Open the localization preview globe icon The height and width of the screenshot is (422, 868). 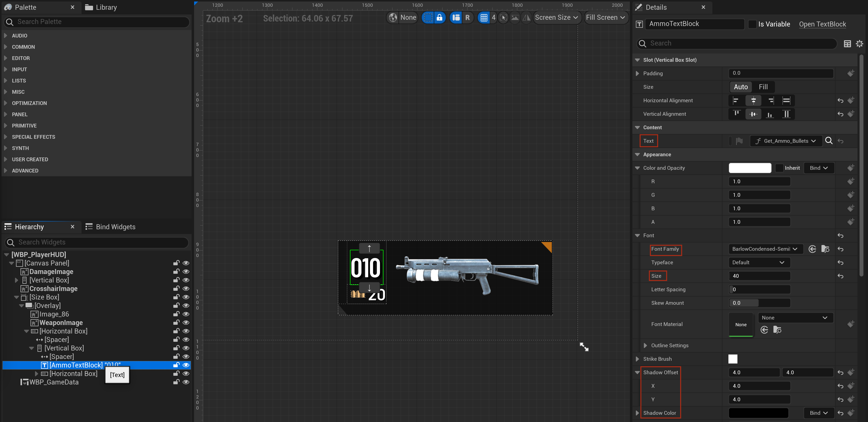tap(392, 17)
